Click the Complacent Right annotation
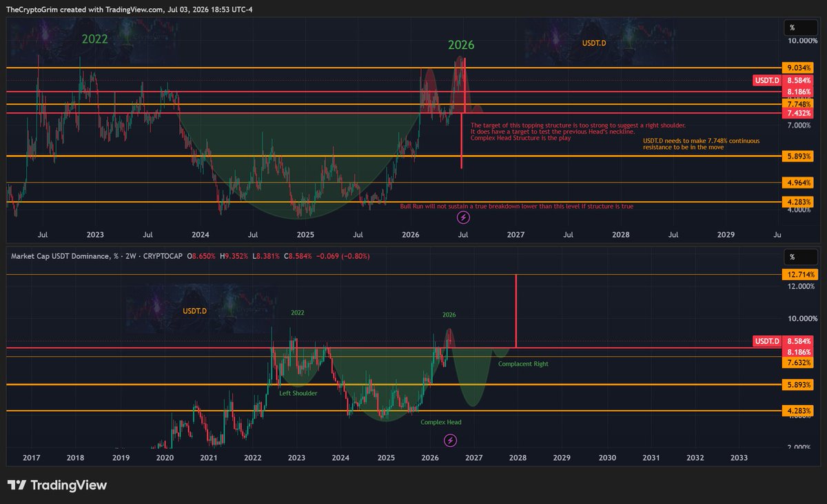This screenshot has height=504, width=827. coord(523,364)
